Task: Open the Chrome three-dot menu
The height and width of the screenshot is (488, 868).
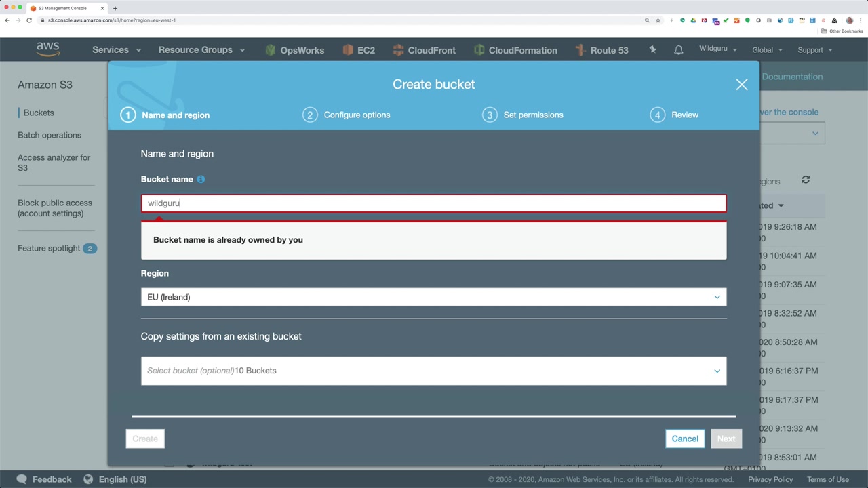Action: pyautogui.click(x=860, y=20)
